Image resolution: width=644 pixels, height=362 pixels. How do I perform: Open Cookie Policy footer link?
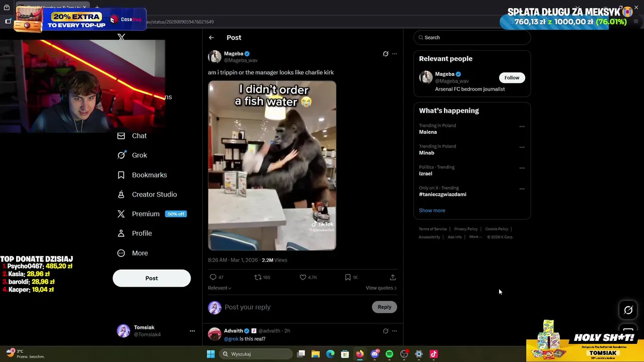point(497,229)
